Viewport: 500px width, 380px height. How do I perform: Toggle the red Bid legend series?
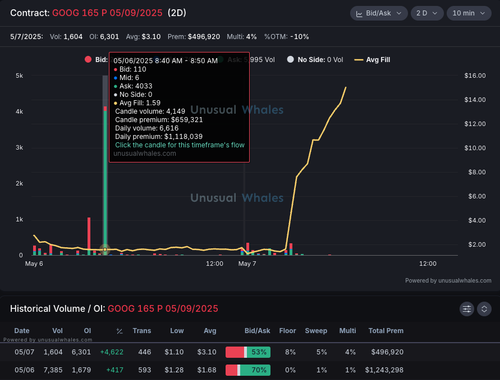pyautogui.click(x=96, y=60)
